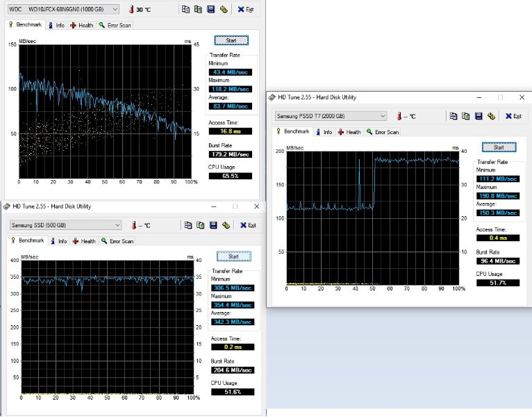Minimize the PSSD T7 HD Tune window
This screenshot has width=532, height=417.
click(479, 97)
